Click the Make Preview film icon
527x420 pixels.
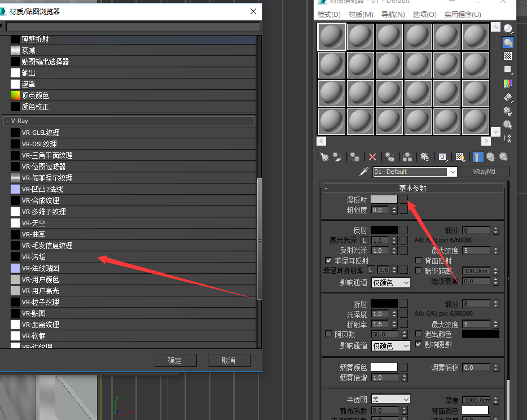[x=508, y=97]
